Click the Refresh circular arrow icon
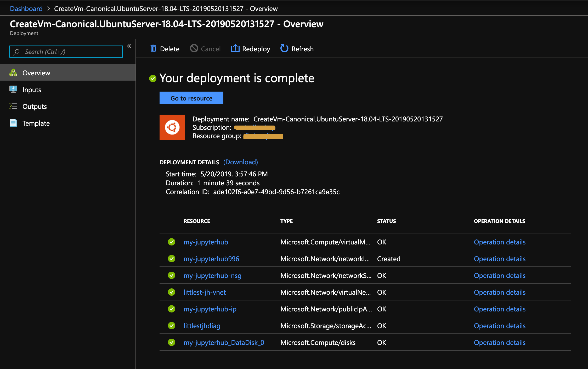This screenshot has width=588, height=369. click(284, 48)
